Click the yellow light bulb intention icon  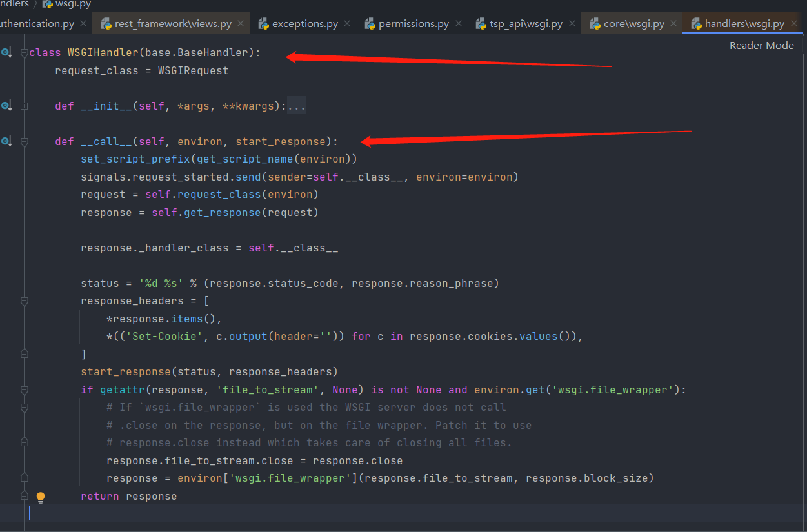(41, 497)
